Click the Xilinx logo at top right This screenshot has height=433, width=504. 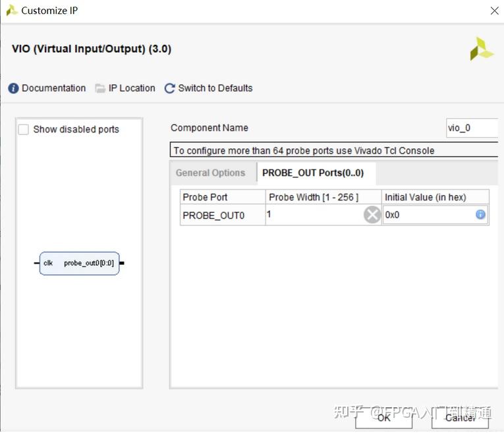pyautogui.click(x=482, y=49)
